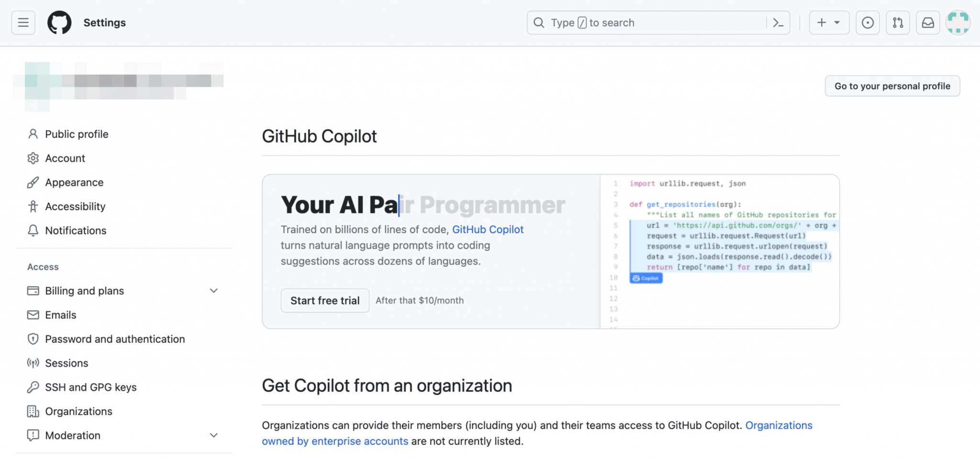980x461 pixels.
Task: Click the GitHub logo
Action: [x=59, y=22]
